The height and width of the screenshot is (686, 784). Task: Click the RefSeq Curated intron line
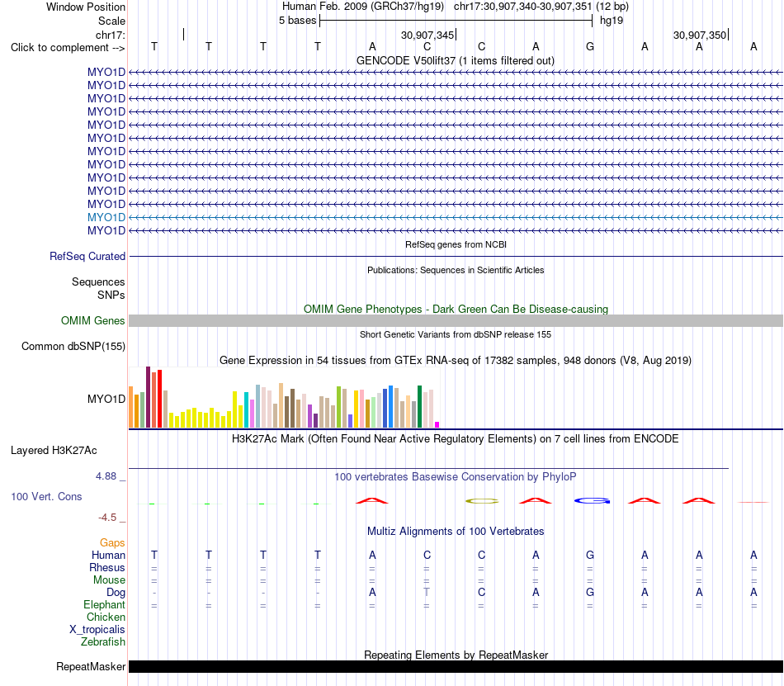click(x=456, y=257)
